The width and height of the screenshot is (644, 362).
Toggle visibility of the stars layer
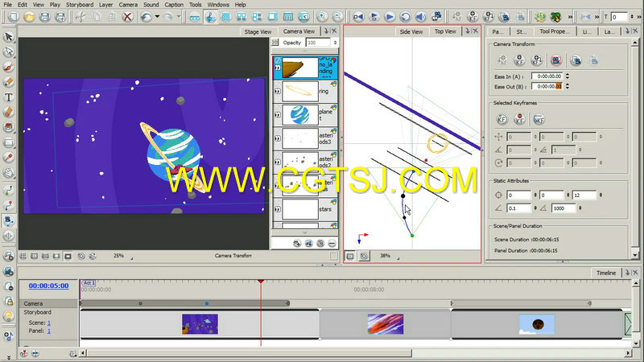pos(278,209)
